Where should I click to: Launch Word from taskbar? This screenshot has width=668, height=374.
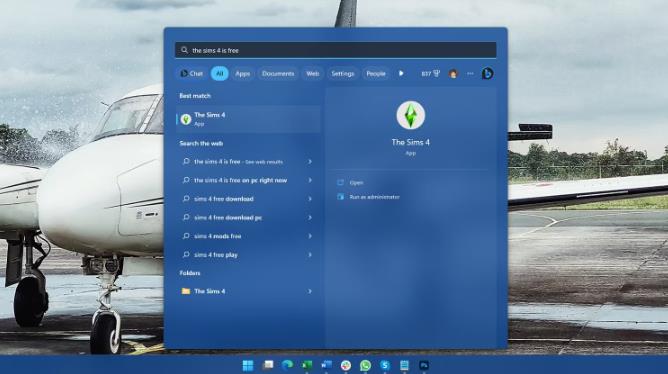pos(326,365)
